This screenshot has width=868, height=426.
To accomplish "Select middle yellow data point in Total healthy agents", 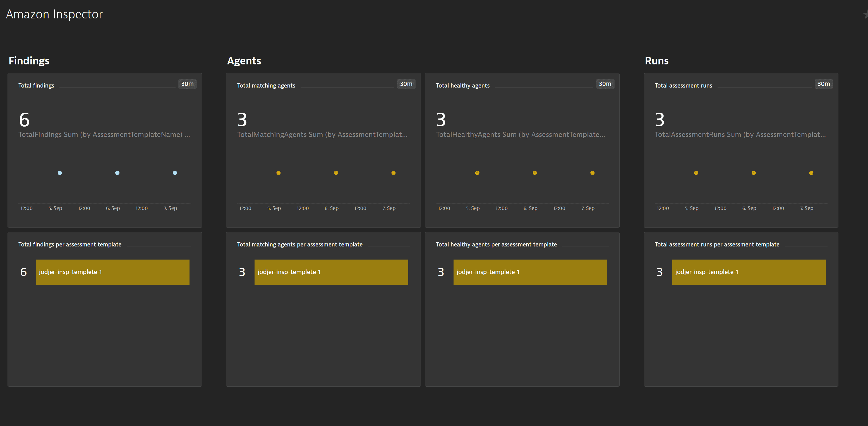I will pos(535,173).
